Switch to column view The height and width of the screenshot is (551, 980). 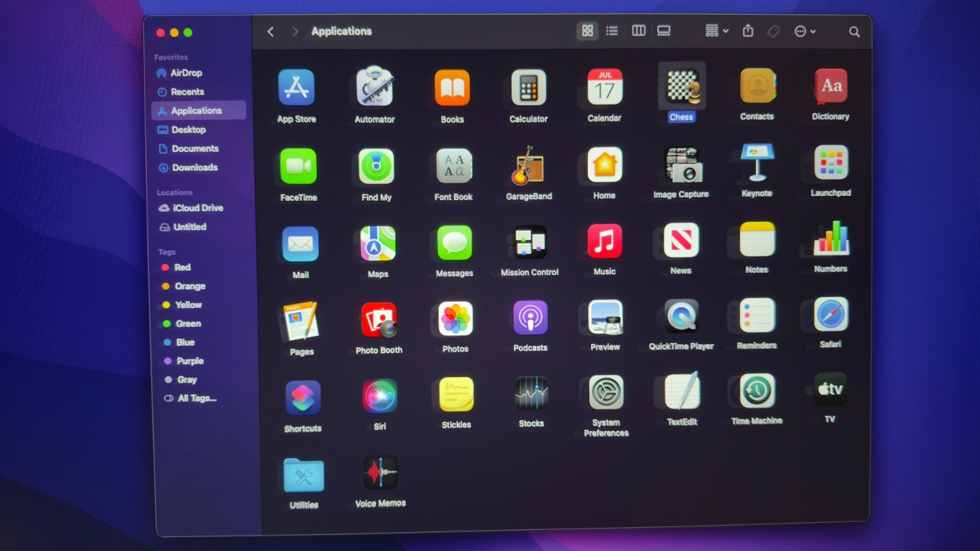(638, 31)
